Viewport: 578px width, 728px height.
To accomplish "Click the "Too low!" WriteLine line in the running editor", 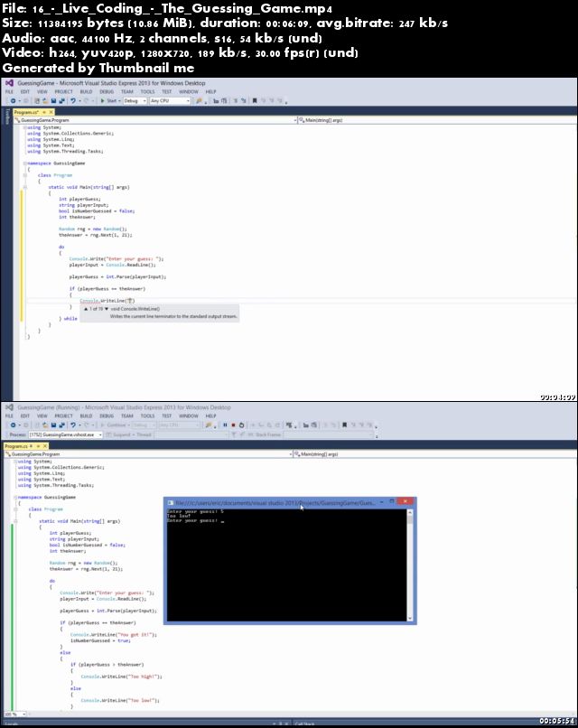I will [x=120, y=700].
